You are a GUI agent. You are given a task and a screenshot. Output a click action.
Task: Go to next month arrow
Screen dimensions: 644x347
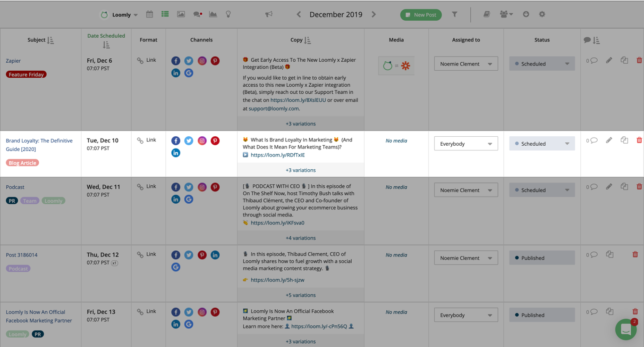[x=373, y=14]
